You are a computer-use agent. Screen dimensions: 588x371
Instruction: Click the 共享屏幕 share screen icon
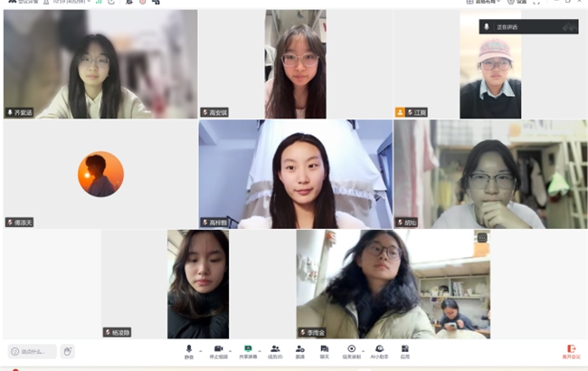pos(247,350)
